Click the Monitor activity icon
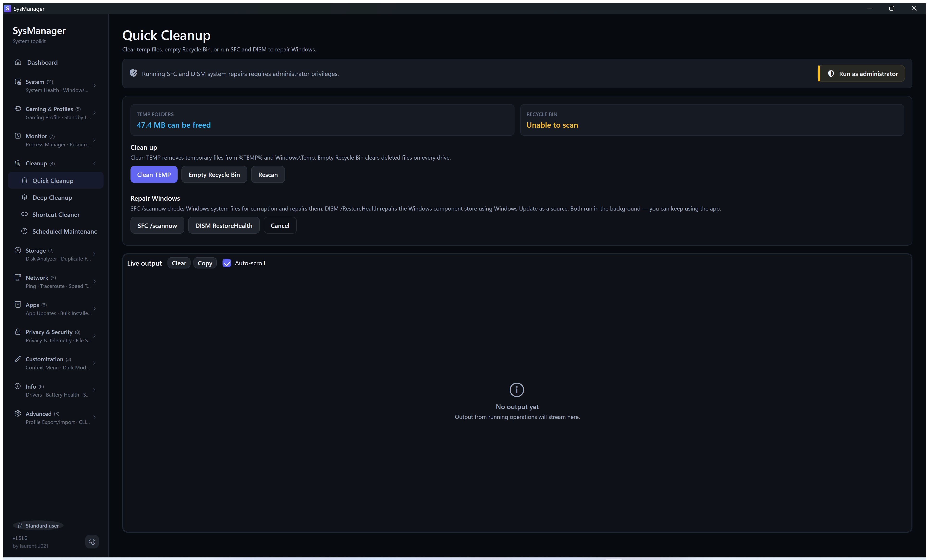Viewport: 929px width, 560px height. point(18,136)
